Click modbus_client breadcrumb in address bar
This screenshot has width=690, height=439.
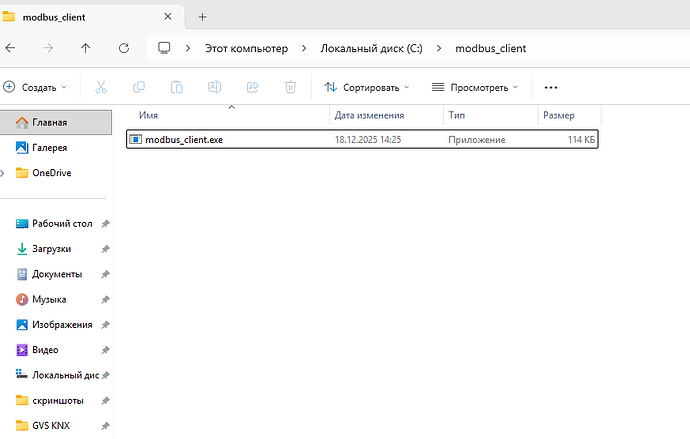click(491, 48)
